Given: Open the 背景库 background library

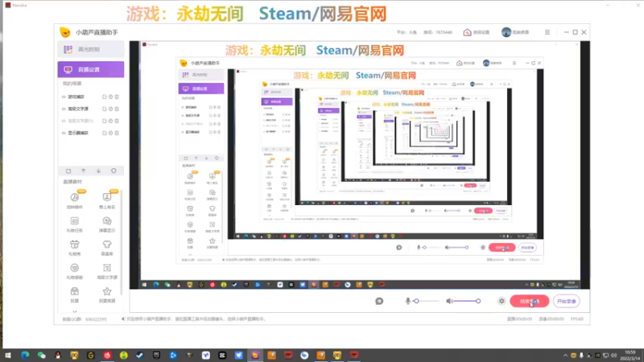Looking at the screenshot, I should point(107,248).
